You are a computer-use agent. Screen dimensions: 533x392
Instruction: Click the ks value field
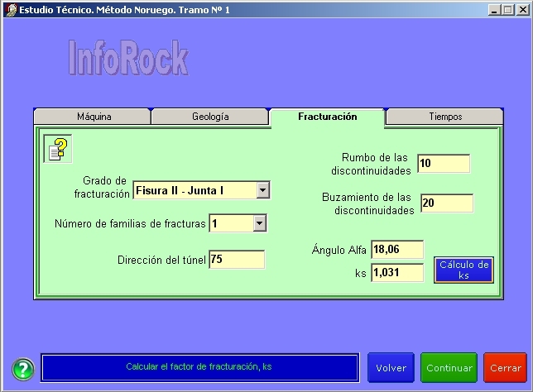pos(397,272)
